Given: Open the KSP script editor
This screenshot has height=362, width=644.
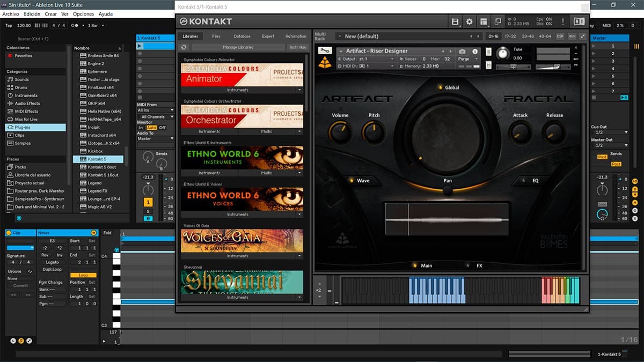Looking at the screenshot, I should 560,36.
